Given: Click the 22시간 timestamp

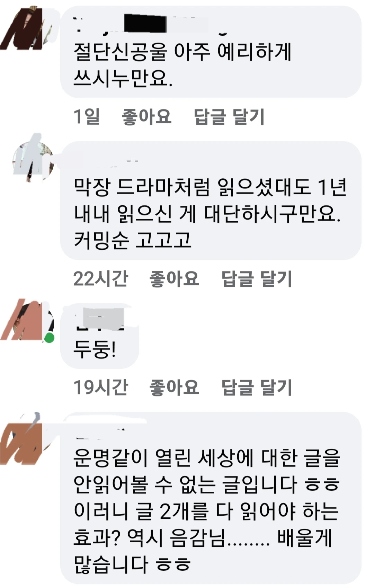Looking at the screenshot, I should 100,279.
